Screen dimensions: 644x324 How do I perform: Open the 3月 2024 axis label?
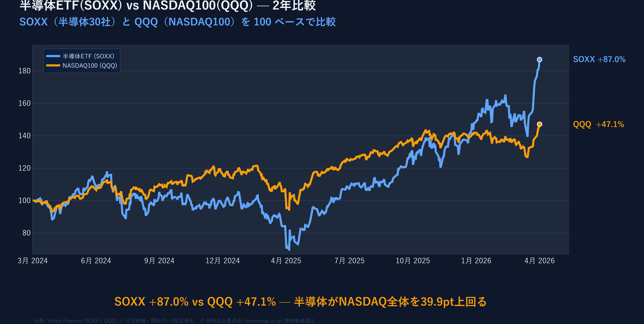(33, 260)
